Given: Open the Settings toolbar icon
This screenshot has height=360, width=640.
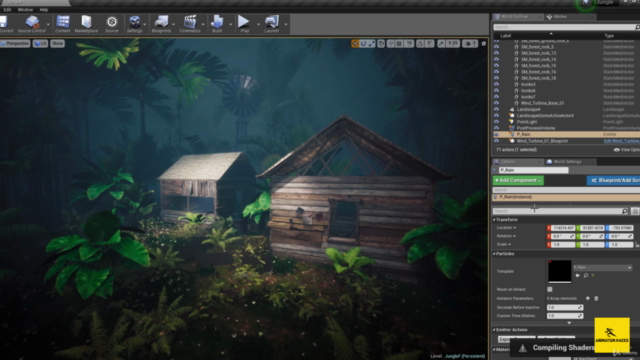Looking at the screenshot, I should (134, 24).
